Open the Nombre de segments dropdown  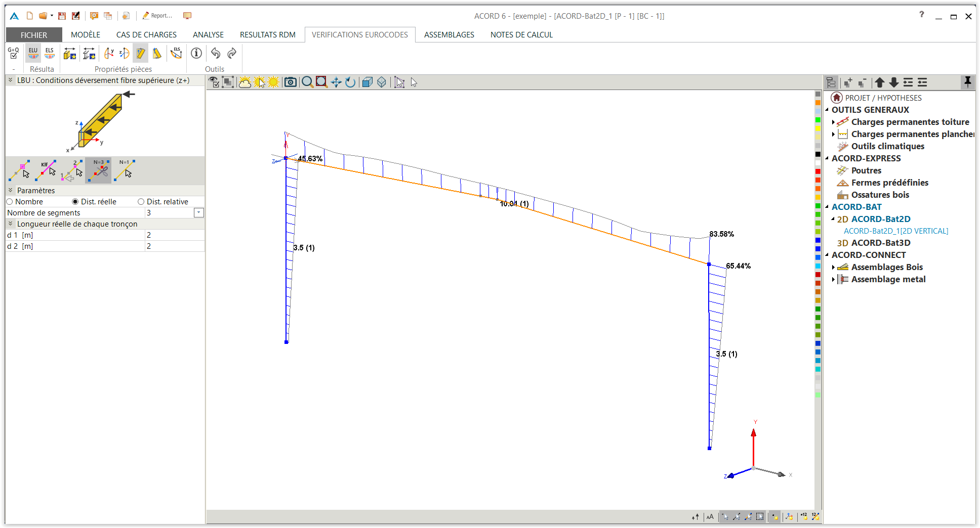[199, 213]
